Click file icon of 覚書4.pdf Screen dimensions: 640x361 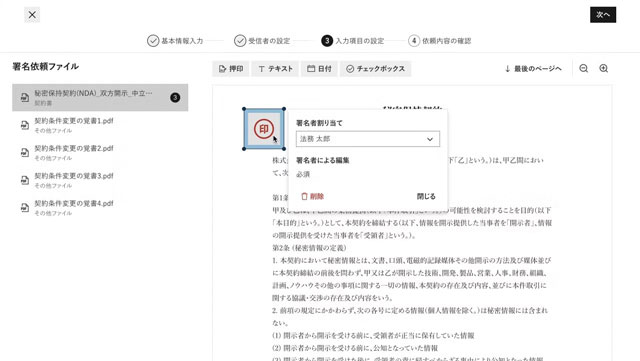click(25, 207)
